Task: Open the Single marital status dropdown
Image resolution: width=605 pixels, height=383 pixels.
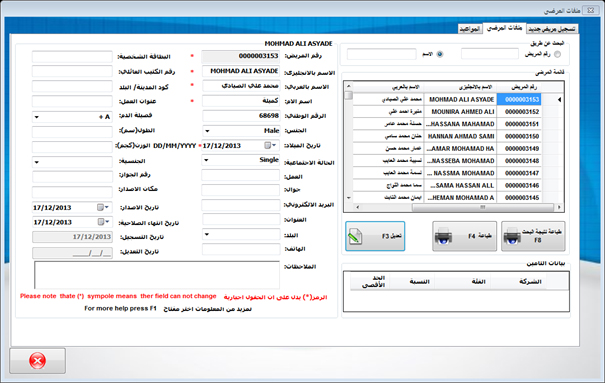Action: pos(206,160)
